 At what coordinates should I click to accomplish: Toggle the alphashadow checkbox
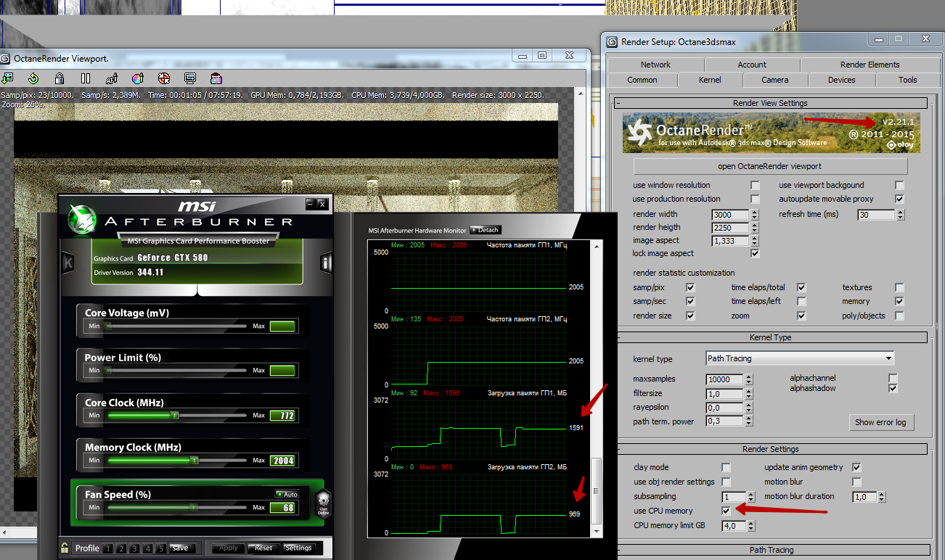(893, 389)
